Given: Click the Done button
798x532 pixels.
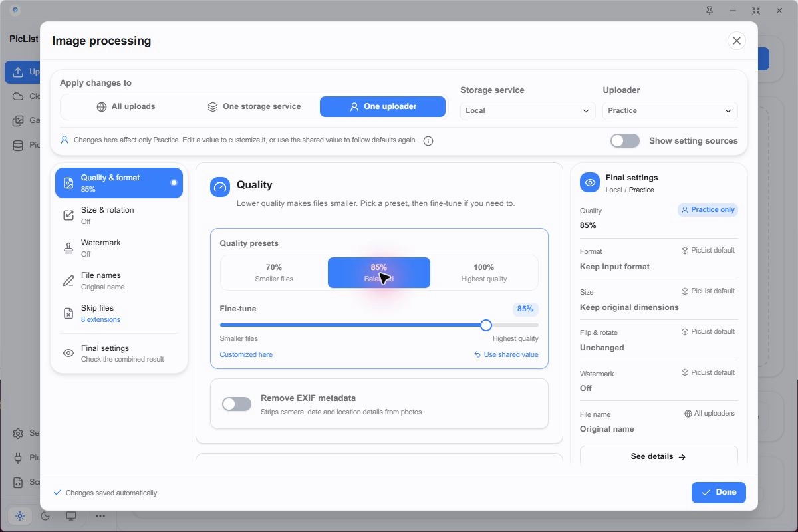Looking at the screenshot, I should (x=719, y=493).
